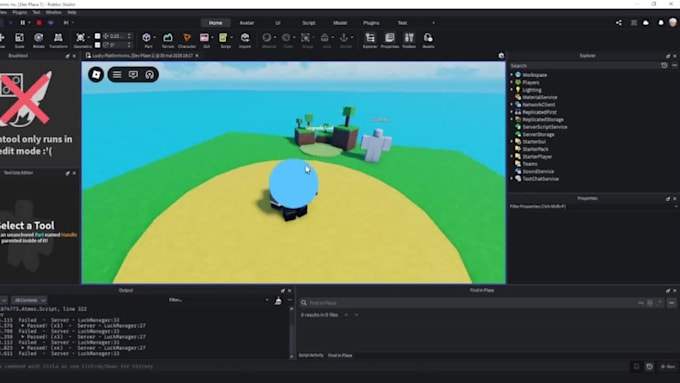Viewport: 680px width, 383px height.
Task: Open the Help menu
Action: pos(72,13)
